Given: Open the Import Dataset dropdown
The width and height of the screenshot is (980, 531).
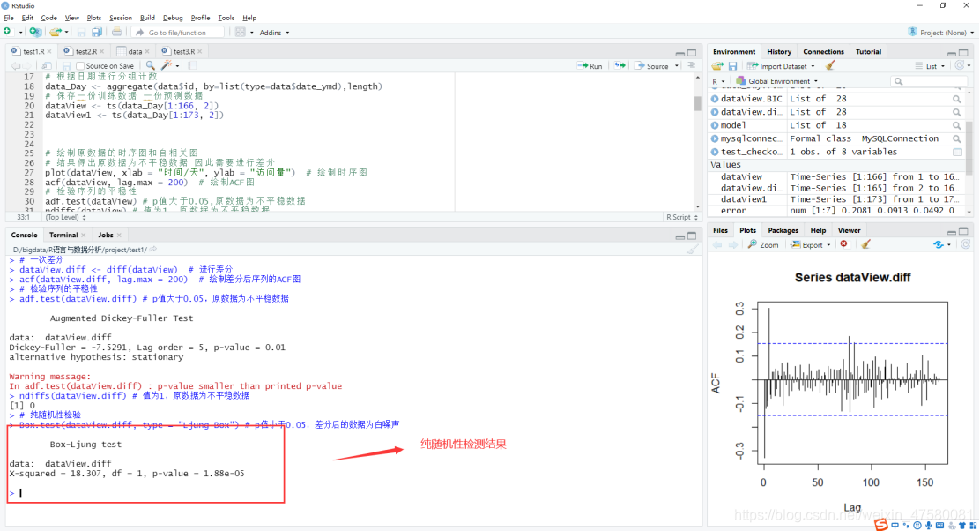Looking at the screenshot, I should pyautogui.click(x=781, y=65).
